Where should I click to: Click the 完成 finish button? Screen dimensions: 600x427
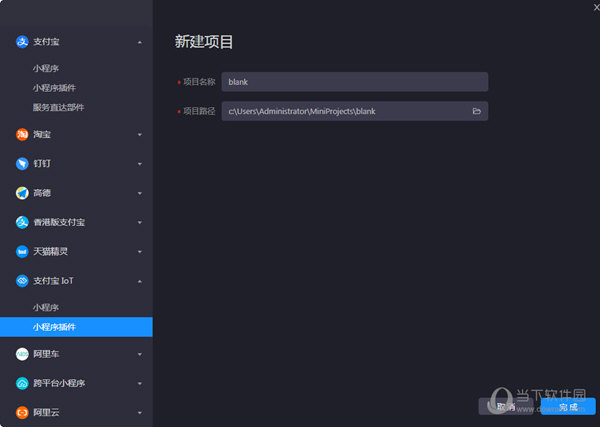pos(568,406)
